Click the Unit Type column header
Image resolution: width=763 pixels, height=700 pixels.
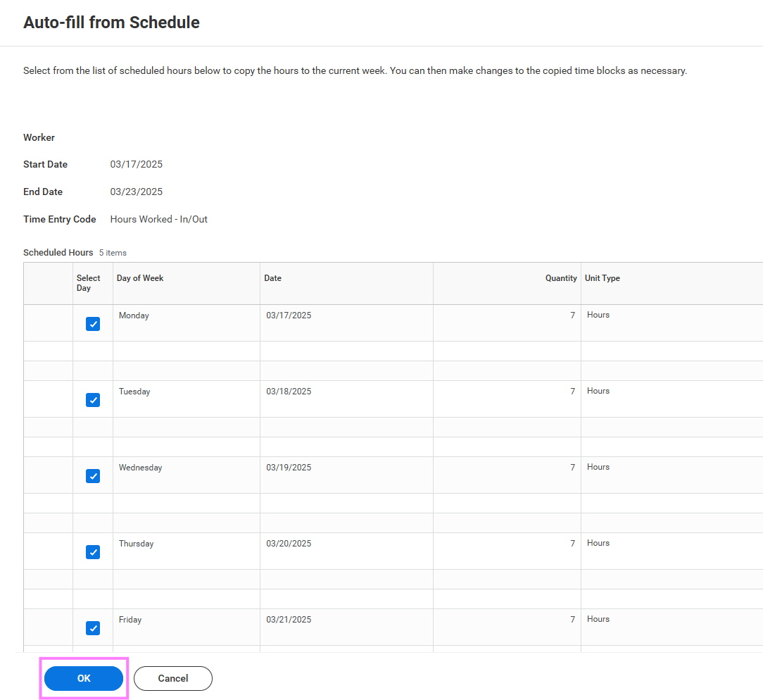[x=602, y=278]
